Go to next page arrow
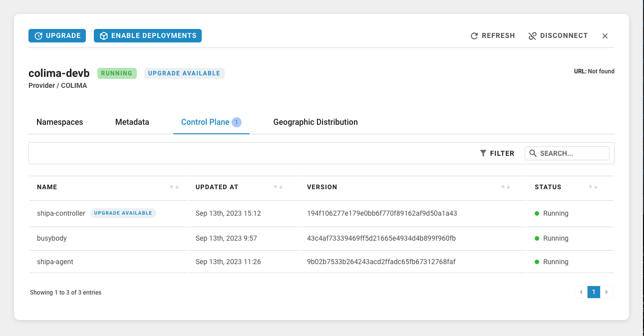This screenshot has width=644, height=336. tap(607, 292)
